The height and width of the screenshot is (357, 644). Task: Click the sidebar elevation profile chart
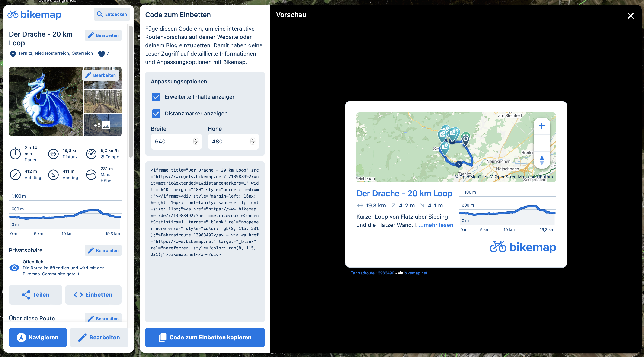coord(65,215)
